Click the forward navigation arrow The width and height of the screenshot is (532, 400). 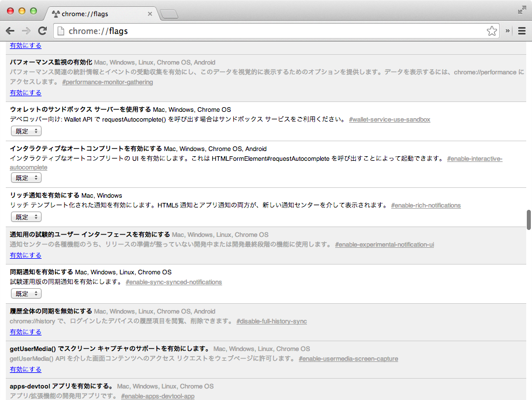click(26, 31)
